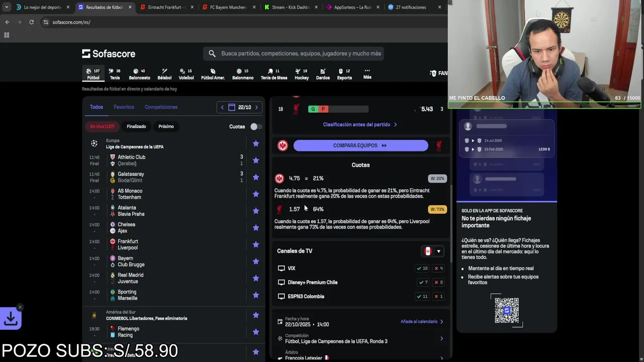
Task: Open the Hockey sport category
Action: point(301,74)
